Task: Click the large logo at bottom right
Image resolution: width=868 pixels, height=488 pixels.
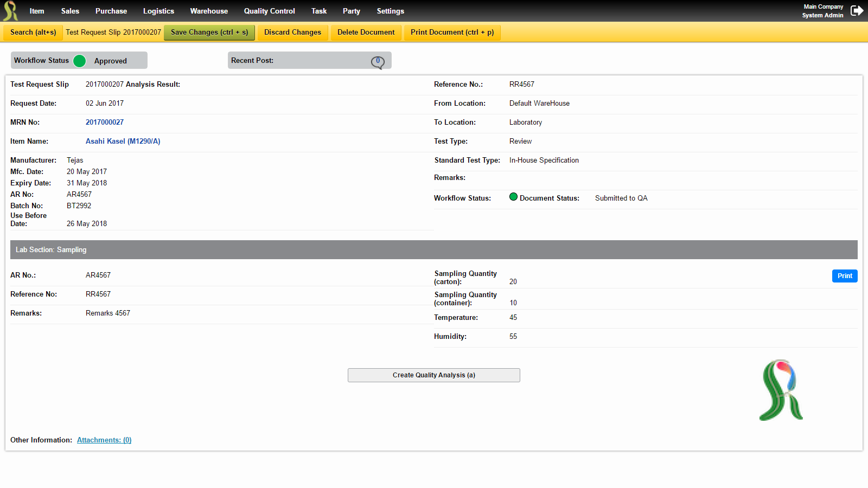Action: tap(781, 390)
